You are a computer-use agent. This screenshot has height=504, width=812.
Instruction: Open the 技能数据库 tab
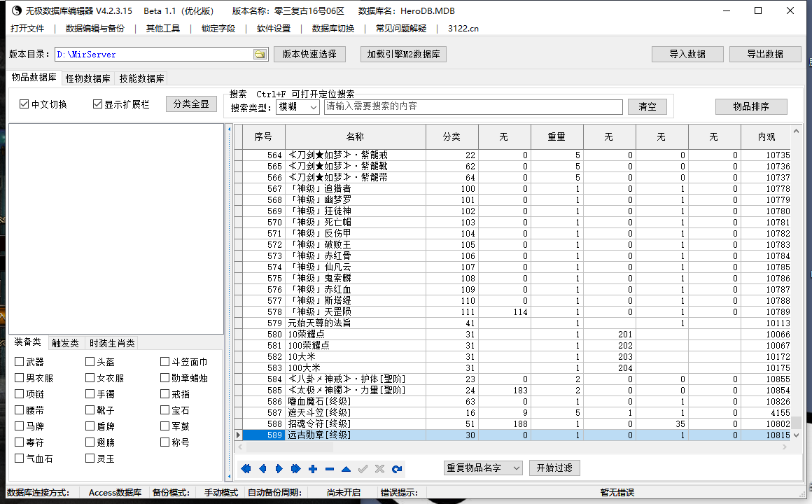[142, 78]
